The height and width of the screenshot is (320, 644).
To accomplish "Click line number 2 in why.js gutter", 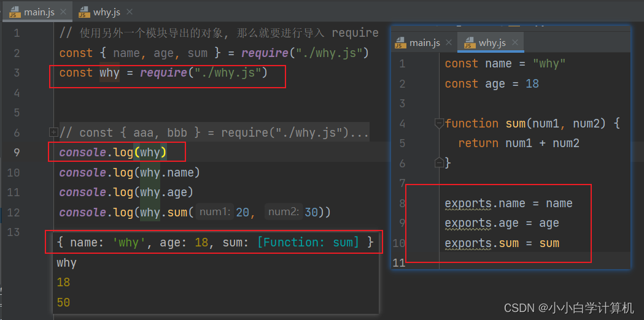I will [x=402, y=84].
